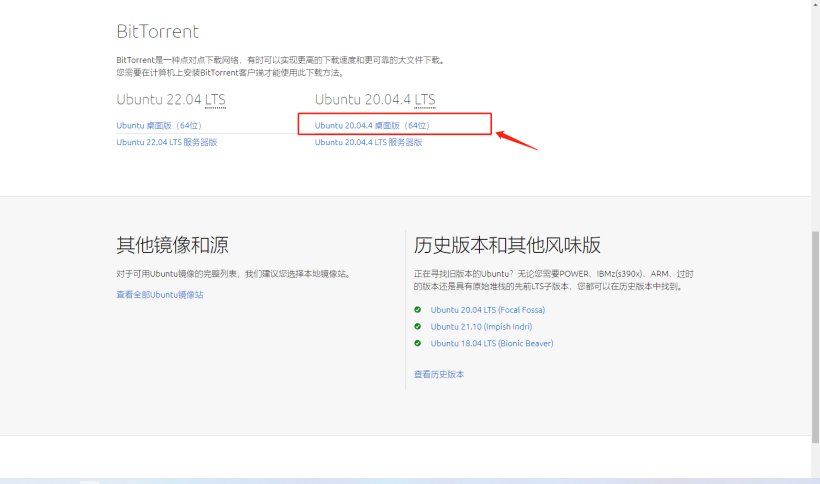Go to Ubuntu 20.04 LTS (Focal Fossa)
This screenshot has height=484, width=820.
[x=487, y=310]
